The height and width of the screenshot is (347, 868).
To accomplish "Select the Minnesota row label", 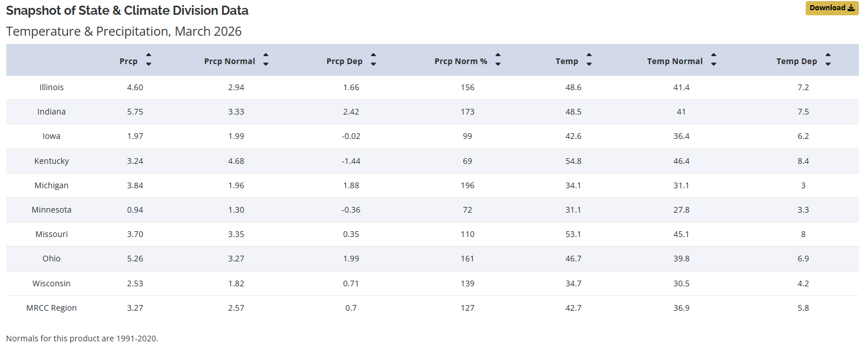I will 52,210.
